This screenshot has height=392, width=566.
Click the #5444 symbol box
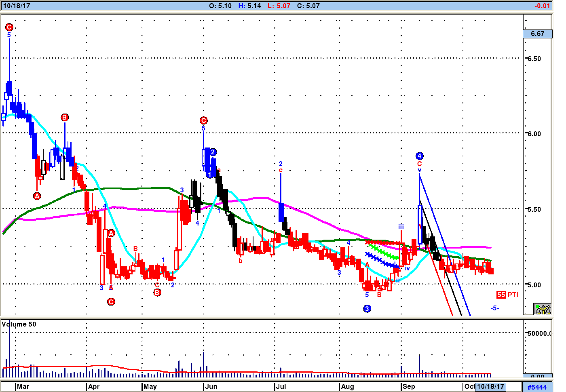tap(537, 387)
